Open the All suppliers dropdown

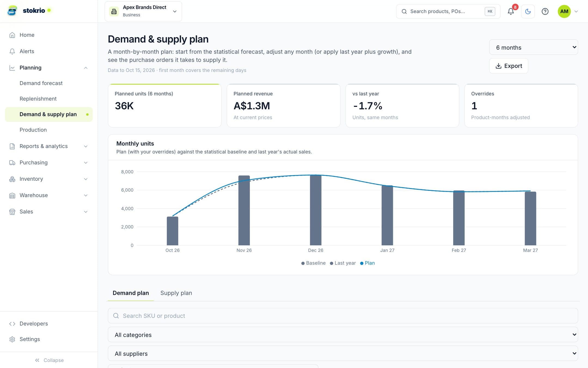(x=343, y=353)
